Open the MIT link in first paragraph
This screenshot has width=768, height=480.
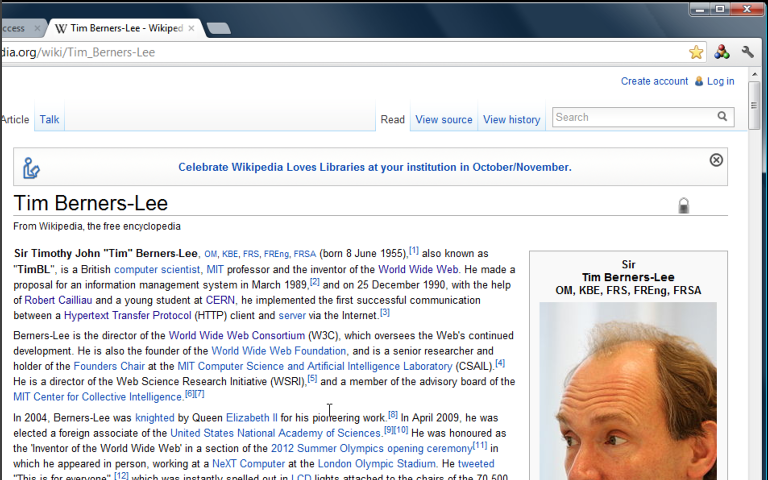click(x=215, y=269)
